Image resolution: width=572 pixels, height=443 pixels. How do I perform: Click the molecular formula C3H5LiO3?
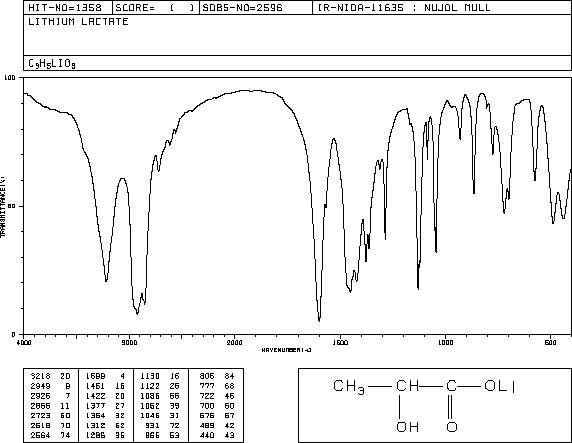pos(52,64)
